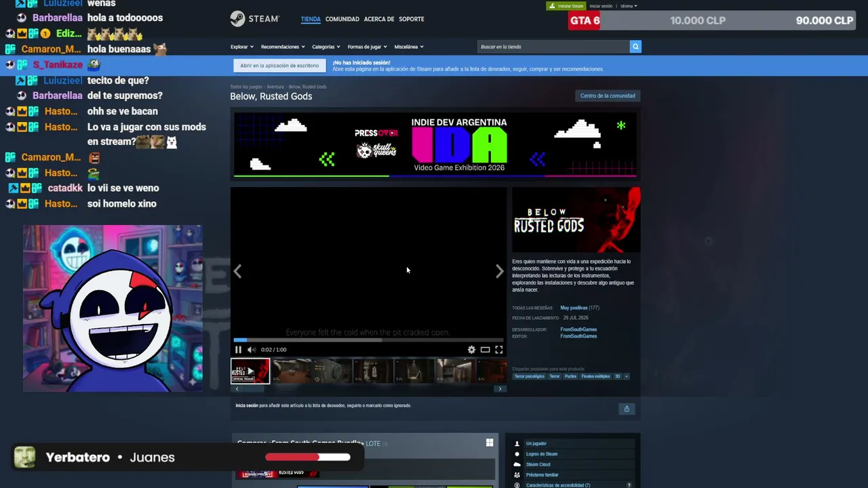The height and width of the screenshot is (488, 868).
Task: Click the Préstamo familiar feature link
Action: coord(542,474)
